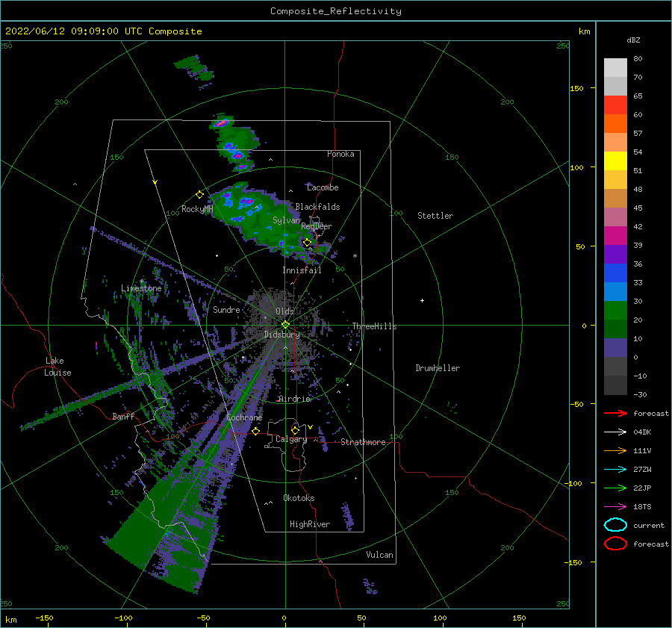The width and height of the screenshot is (672, 628).
Task: Click the Stettler label
Action: coord(435,216)
